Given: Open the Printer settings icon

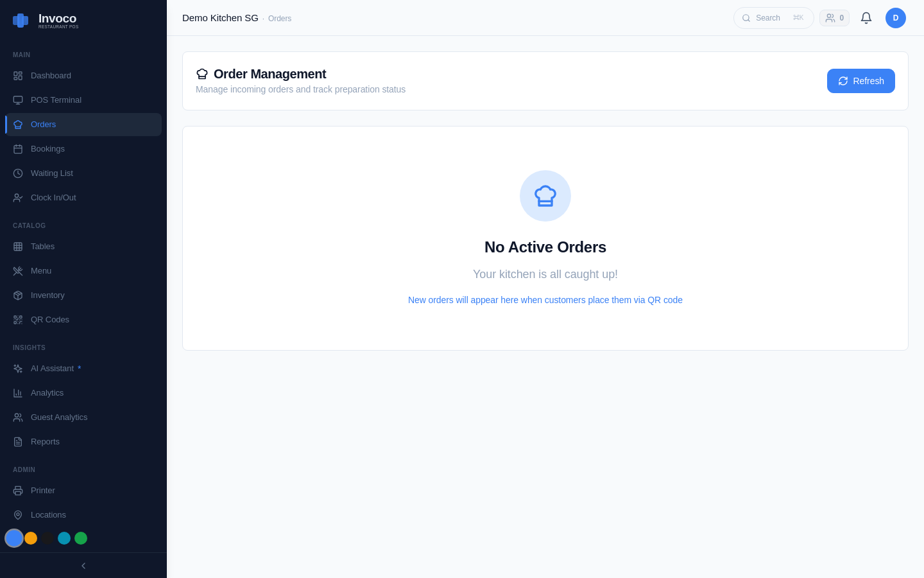Looking at the screenshot, I should tap(18, 490).
